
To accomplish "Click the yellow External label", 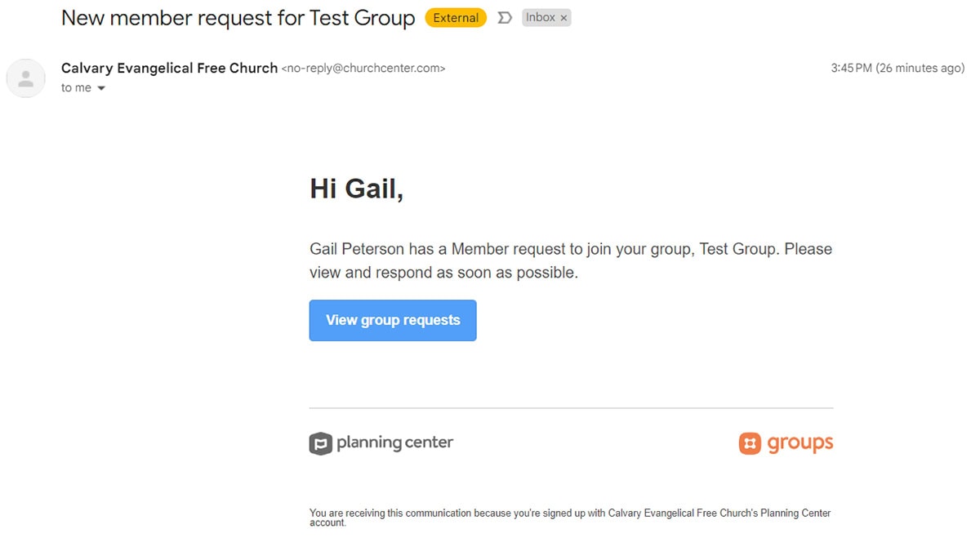I will coord(456,18).
